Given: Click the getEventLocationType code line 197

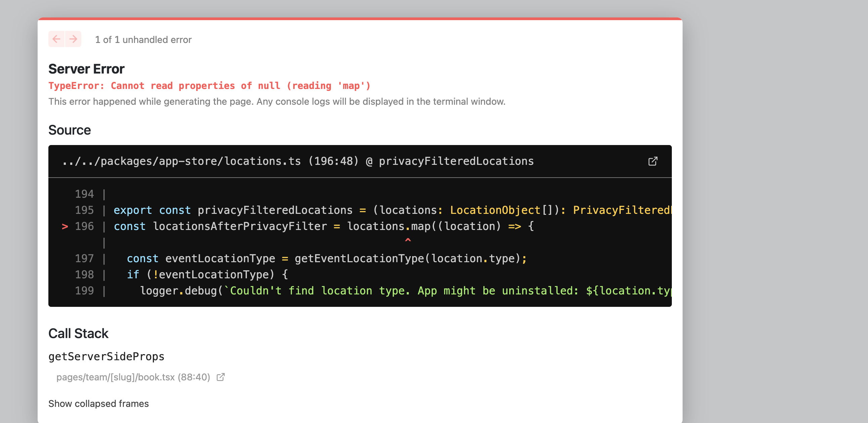Looking at the screenshot, I should click(x=327, y=258).
